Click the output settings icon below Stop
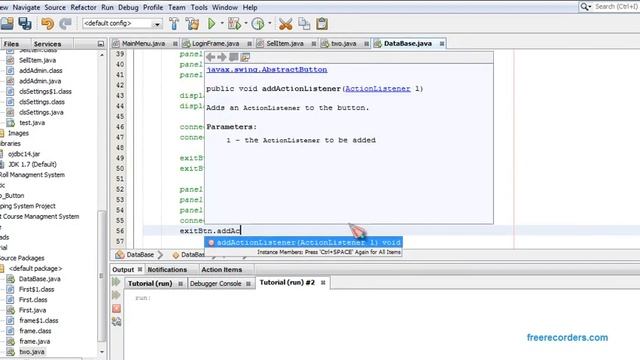 coord(116,322)
